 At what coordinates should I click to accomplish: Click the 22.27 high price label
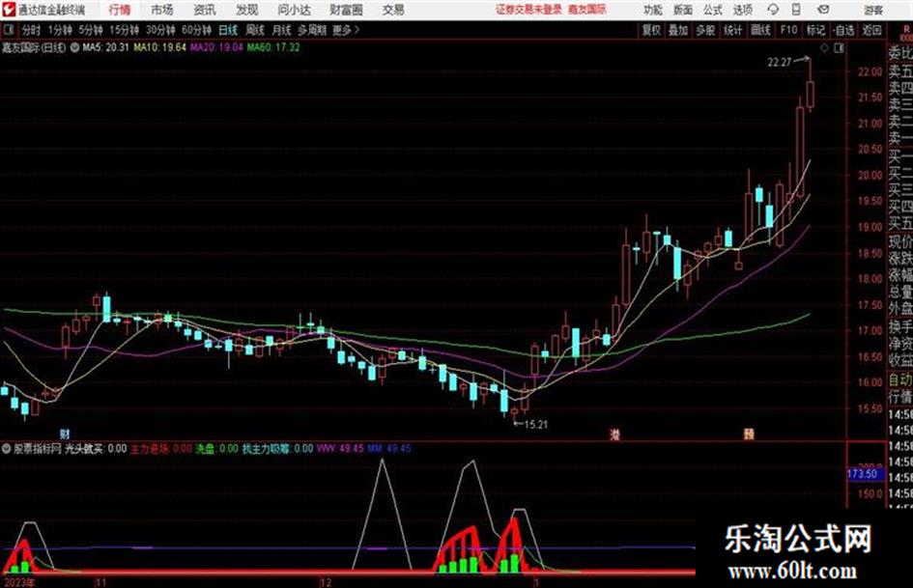click(779, 63)
